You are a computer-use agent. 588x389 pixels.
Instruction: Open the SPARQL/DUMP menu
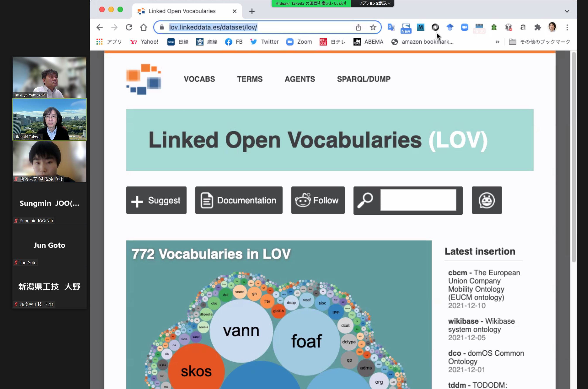[x=364, y=79]
